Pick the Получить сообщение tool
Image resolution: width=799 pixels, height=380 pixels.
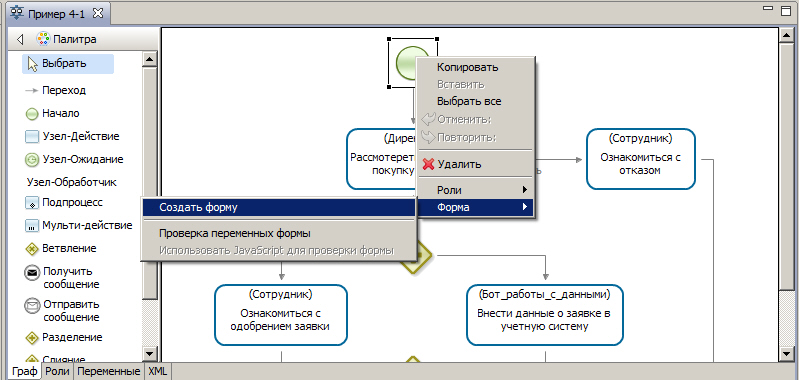62,278
